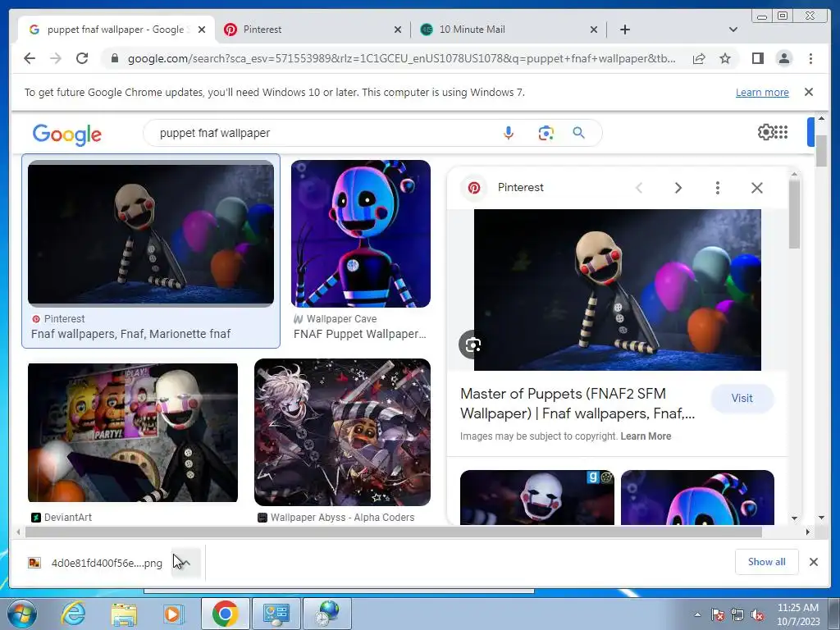Image resolution: width=840 pixels, height=630 pixels.
Task: Click the page vertical scrollbar thumb
Action: (x=821, y=149)
